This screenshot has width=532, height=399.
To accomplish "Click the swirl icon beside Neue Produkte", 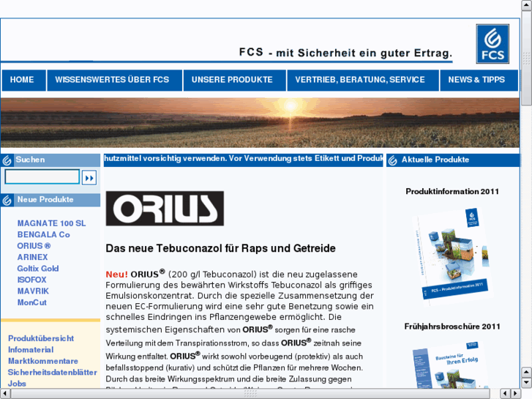I will coord(7,200).
